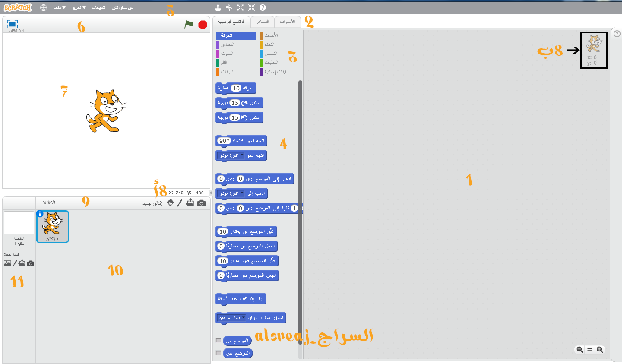627x364 pixels.
Task: Select الحركة (Motion) block category
Action: tap(236, 35)
